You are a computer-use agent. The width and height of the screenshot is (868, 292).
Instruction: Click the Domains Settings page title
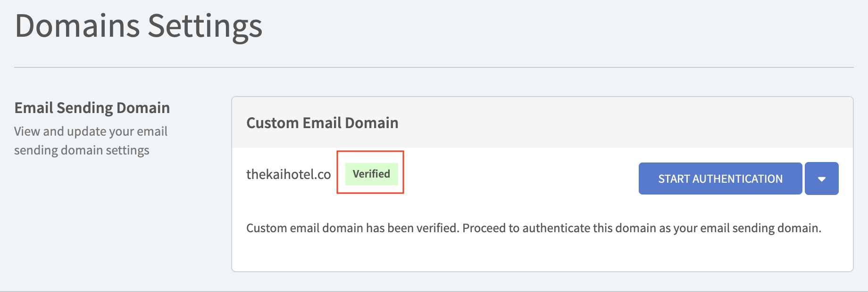coord(138,26)
